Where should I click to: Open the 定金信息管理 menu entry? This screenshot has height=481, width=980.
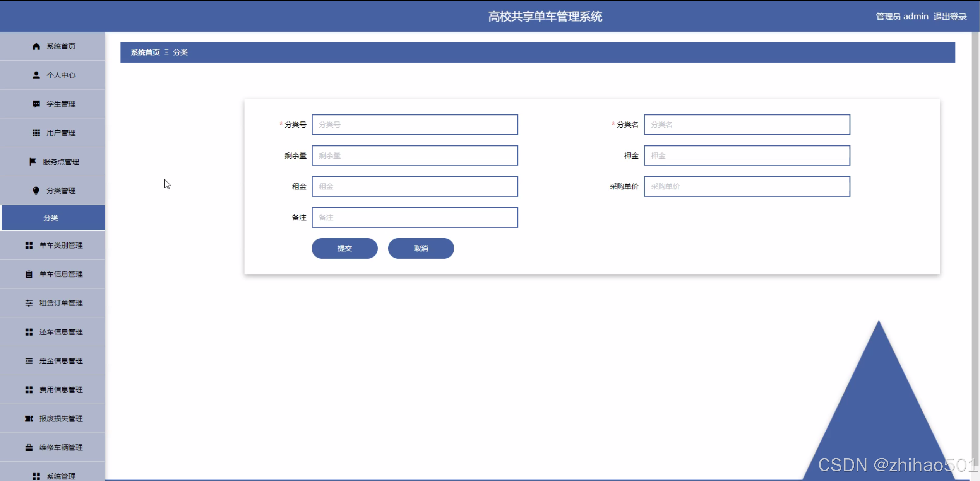61,361
